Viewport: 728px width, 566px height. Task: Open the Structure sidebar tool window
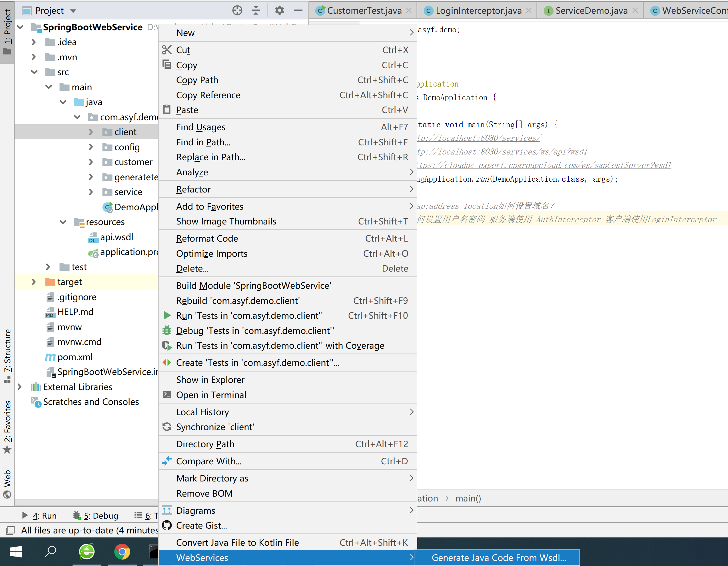[x=7, y=353]
